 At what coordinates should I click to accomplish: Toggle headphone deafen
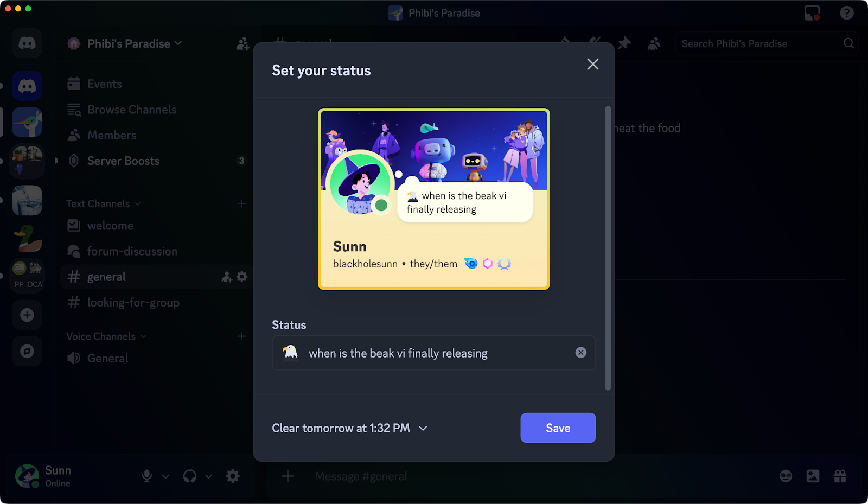coord(190,476)
